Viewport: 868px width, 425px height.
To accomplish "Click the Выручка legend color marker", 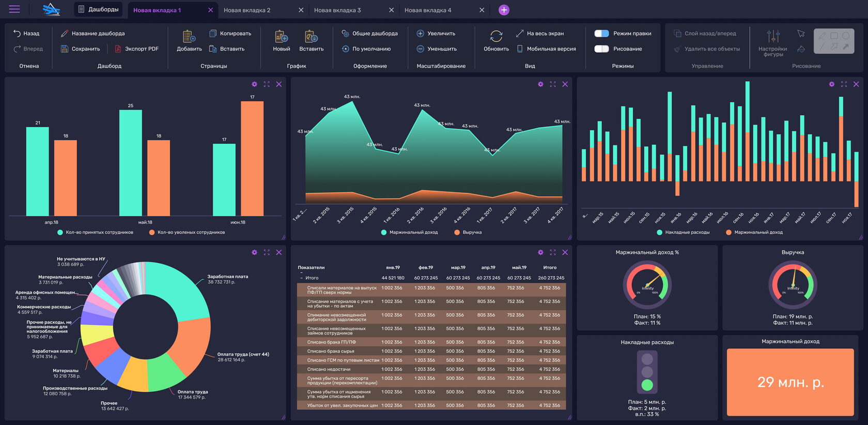I will tap(457, 233).
